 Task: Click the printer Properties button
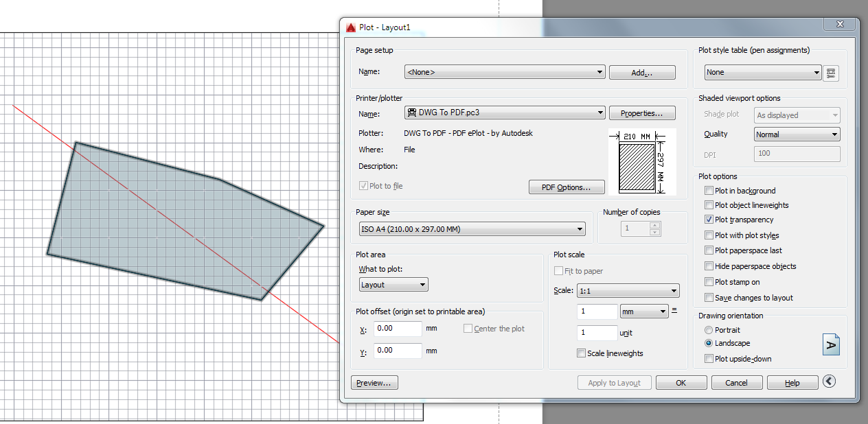tap(641, 113)
